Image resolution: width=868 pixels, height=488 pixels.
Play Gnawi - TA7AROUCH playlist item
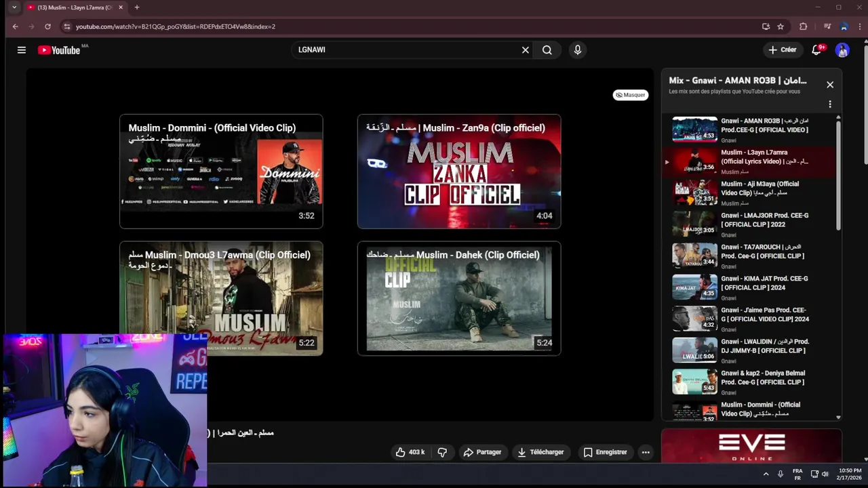(x=749, y=256)
